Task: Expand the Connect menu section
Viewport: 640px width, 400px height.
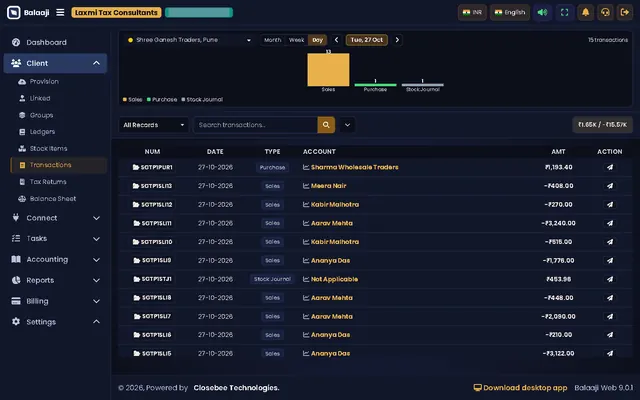Action: pyautogui.click(x=55, y=218)
